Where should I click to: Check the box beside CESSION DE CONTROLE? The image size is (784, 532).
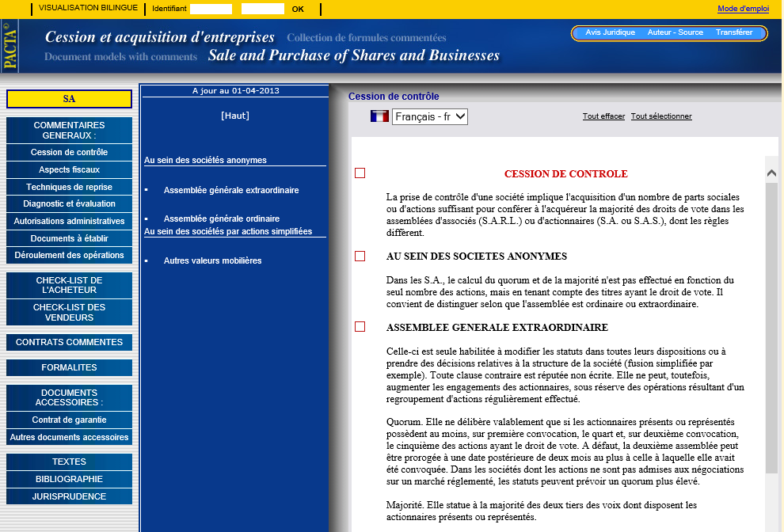pyautogui.click(x=360, y=172)
